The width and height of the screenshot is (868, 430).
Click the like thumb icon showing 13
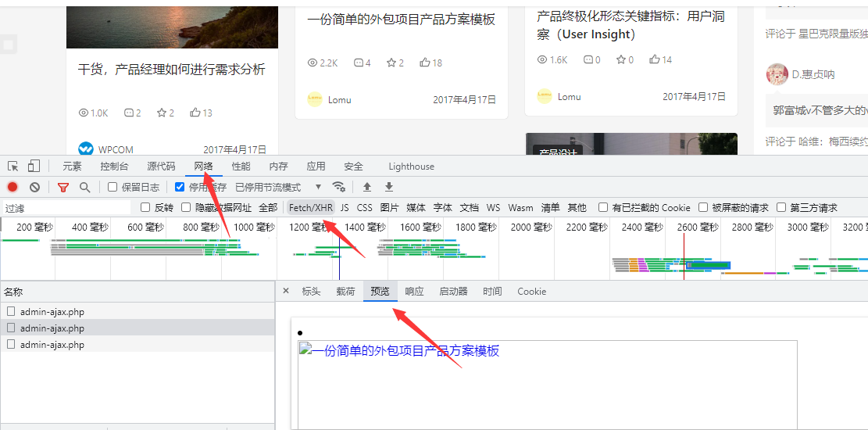195,113
